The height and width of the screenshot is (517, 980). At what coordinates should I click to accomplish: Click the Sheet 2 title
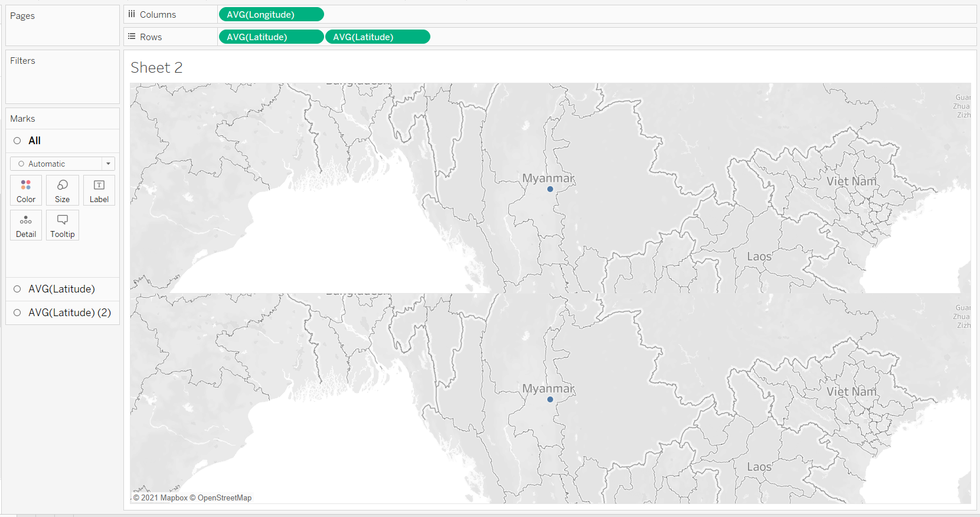click(156, 68)
